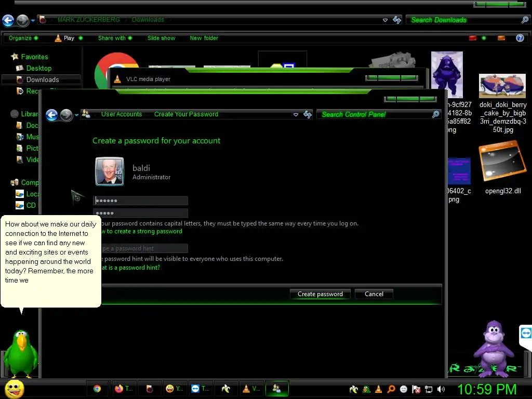The width and height of the screenshot is (532, 399).
Task: Switch to VLC taskbar button
Action: coord(251,389)
